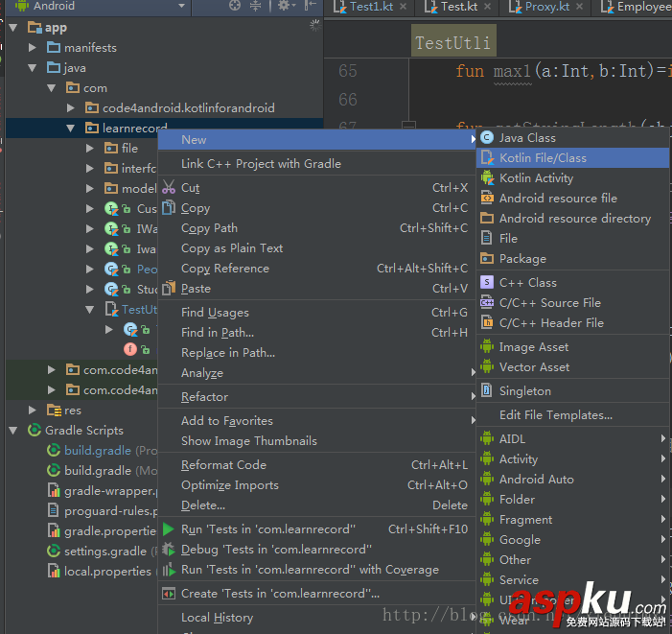Switch to the Proxy.kt tab

click(x=547, y=7)
